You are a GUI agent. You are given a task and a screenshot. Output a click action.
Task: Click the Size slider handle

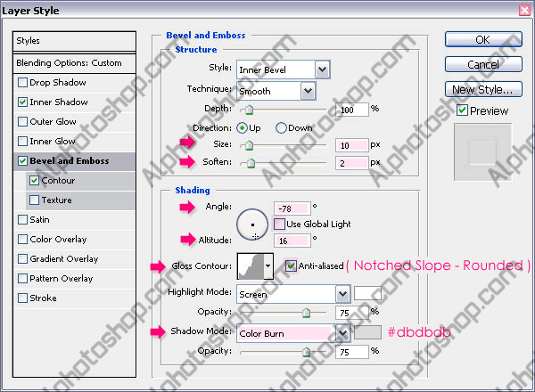(250, 145)
